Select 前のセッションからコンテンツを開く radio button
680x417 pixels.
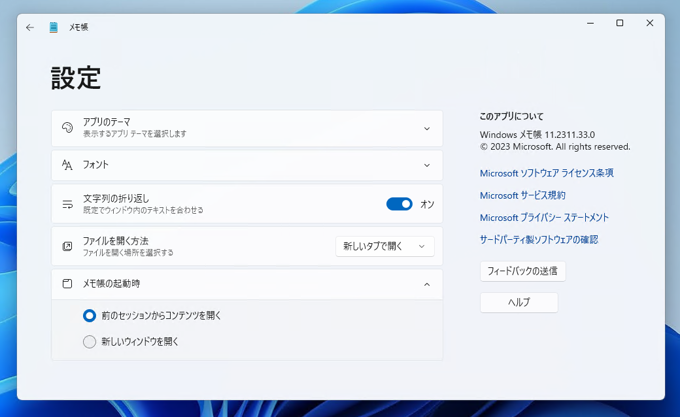point(89,316)
